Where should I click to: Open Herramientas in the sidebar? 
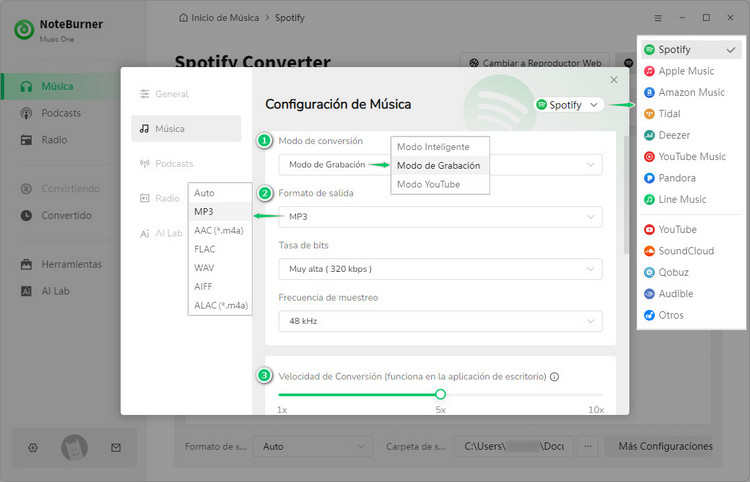click(60, 264)
